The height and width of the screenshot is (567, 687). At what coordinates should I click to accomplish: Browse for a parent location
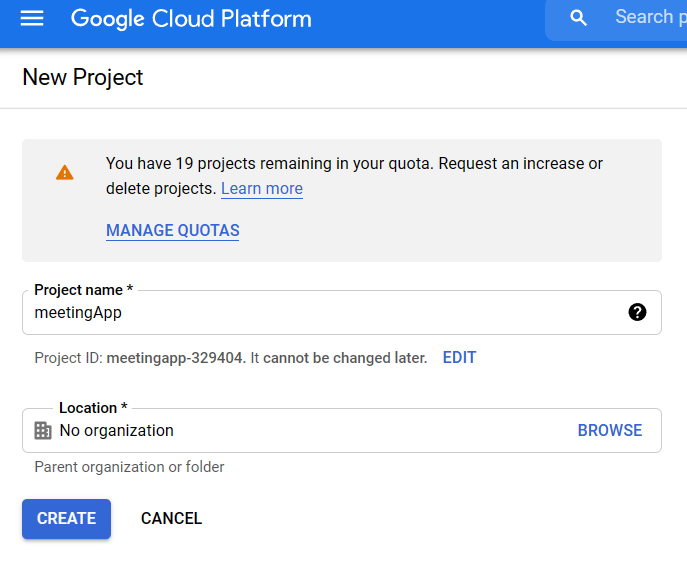[x=609, y=430]
